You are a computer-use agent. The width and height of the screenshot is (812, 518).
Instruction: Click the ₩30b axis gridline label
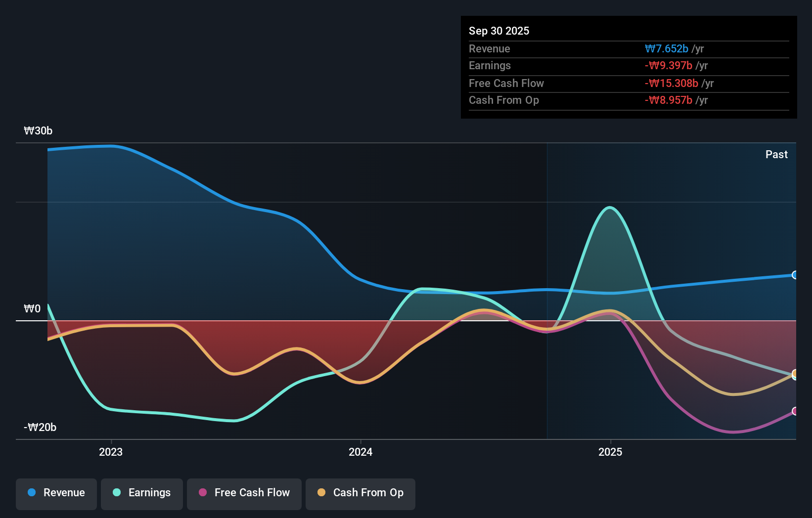(x=38, y=130)
